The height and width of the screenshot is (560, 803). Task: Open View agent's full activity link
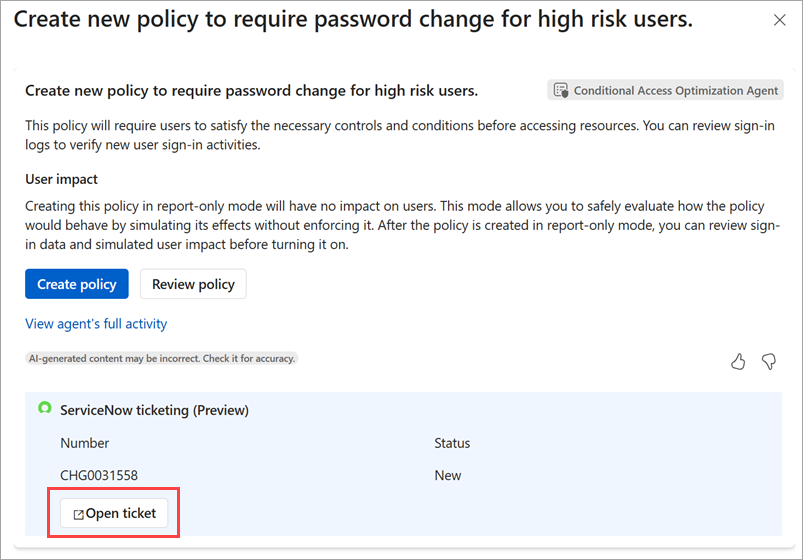(96, 324)
